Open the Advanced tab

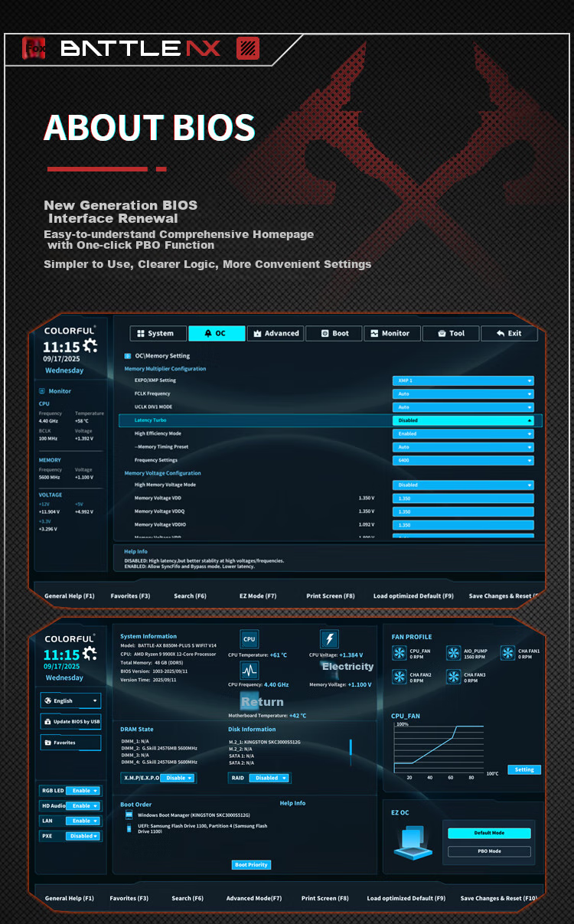coord(276,333)
